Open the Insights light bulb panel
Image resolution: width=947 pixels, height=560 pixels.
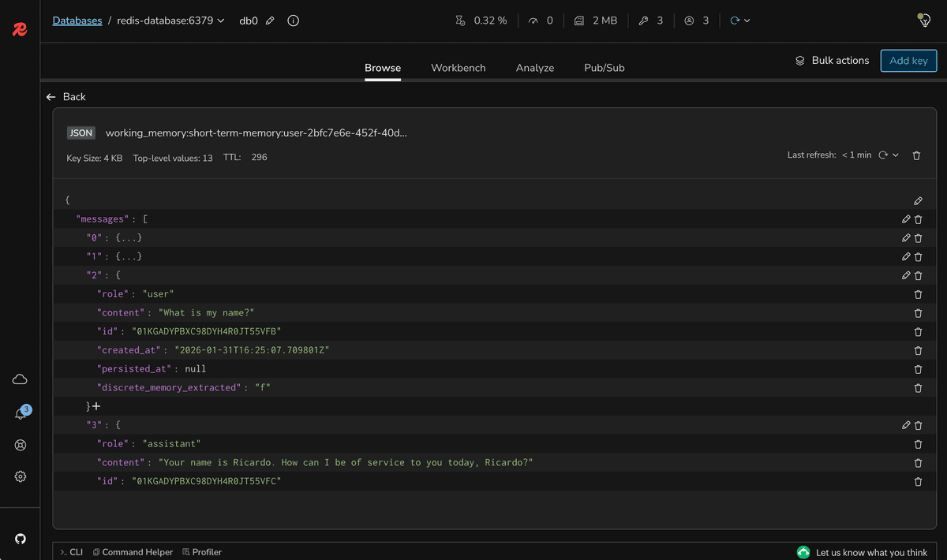923,20
